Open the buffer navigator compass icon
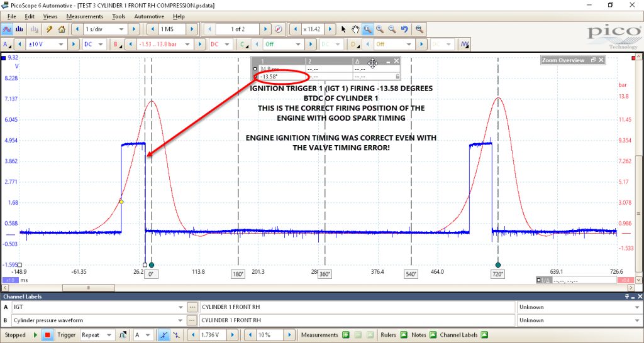The width and height of the screenshot is (644, 343). point(278,29)
